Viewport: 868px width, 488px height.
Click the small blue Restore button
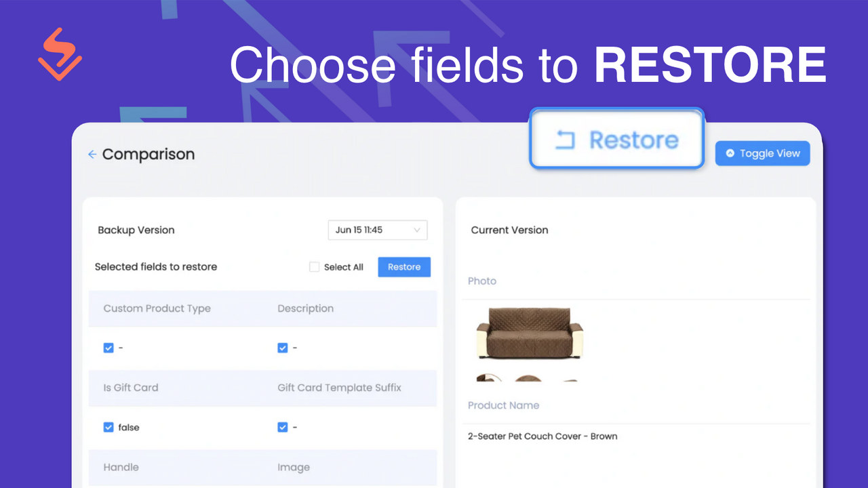click(404, 267)
